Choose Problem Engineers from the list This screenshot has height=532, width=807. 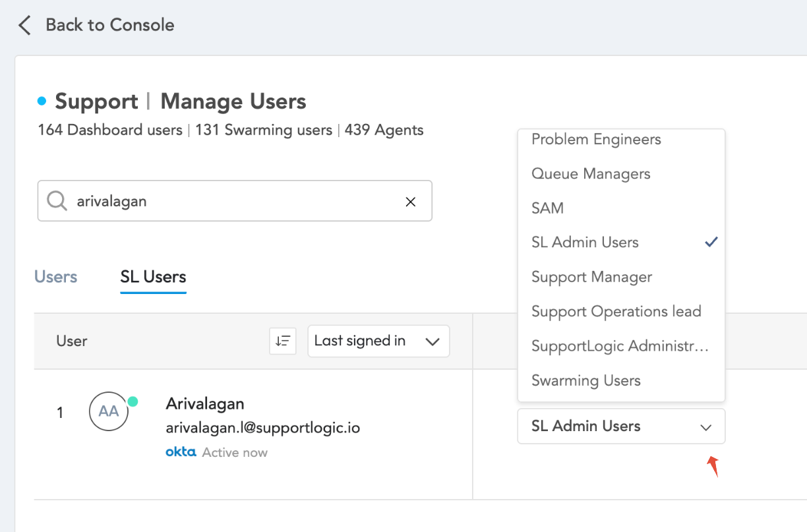coord(596,140)
